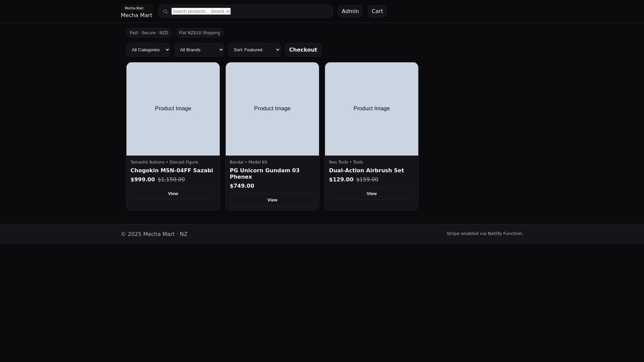
Task: Open the Sort: Featured dropdown
Action: point(254,50)
